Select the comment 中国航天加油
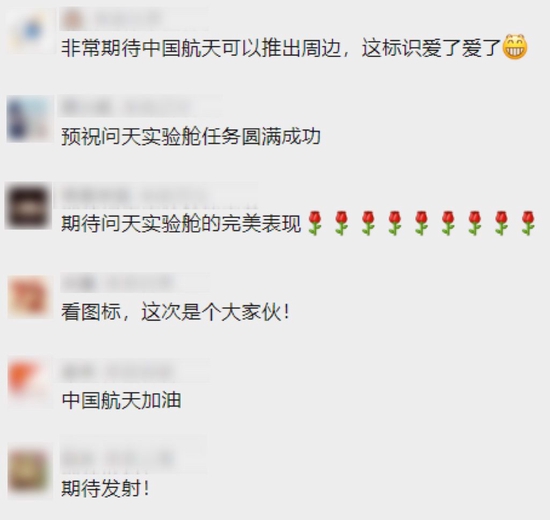The image size is (550, 520). (121, 400)
